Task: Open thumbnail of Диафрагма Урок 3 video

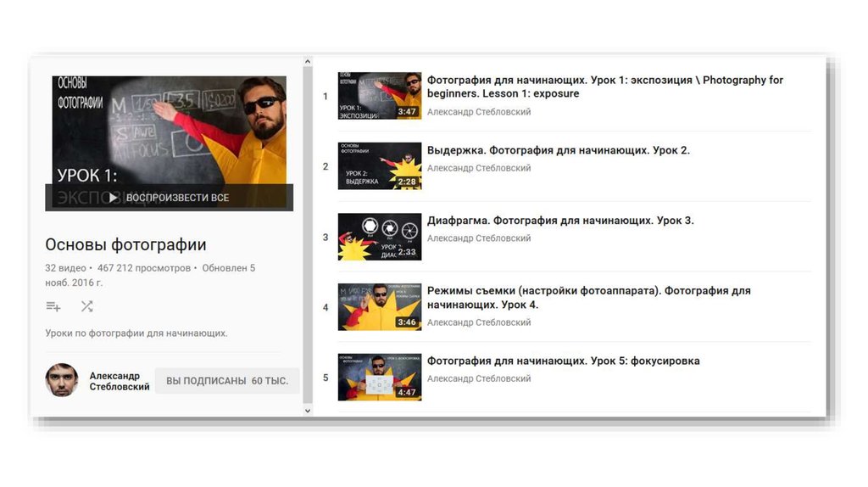Action: [x=379, y=237]
